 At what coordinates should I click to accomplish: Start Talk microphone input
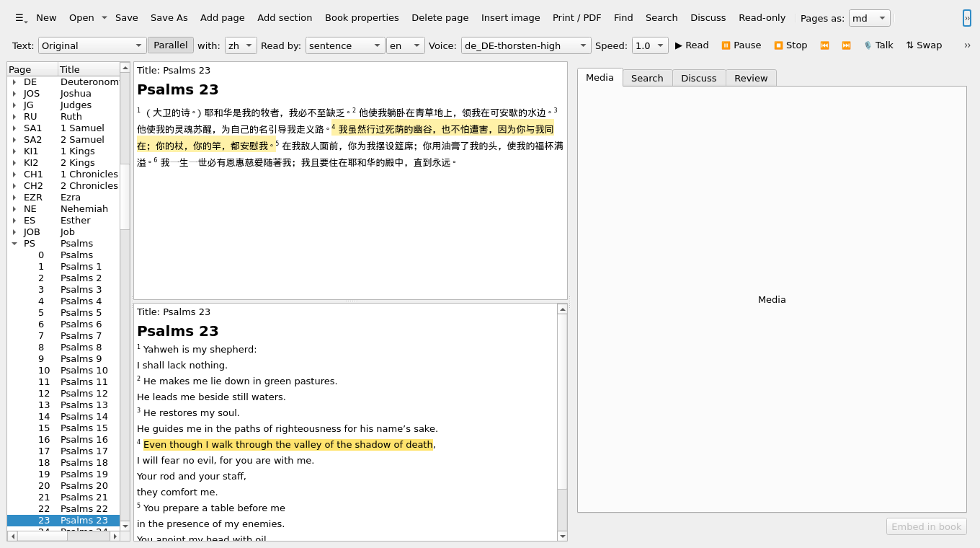pos(878,45)
